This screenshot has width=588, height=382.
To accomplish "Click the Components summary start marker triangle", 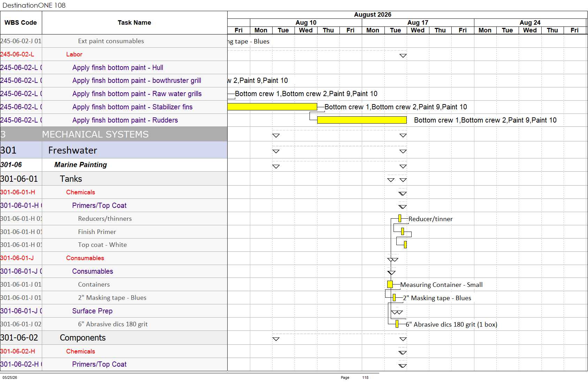I will 276,339.
